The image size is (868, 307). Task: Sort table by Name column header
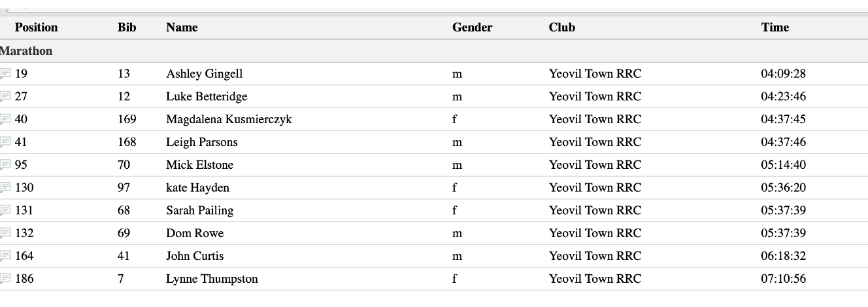tap(182, 27)
